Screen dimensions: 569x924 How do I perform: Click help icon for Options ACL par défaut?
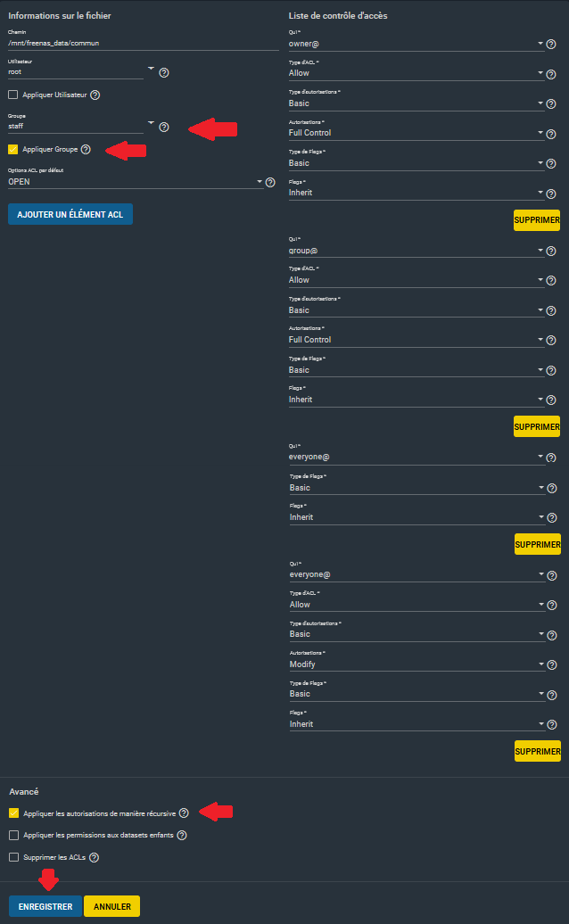(x=270, y=182)
